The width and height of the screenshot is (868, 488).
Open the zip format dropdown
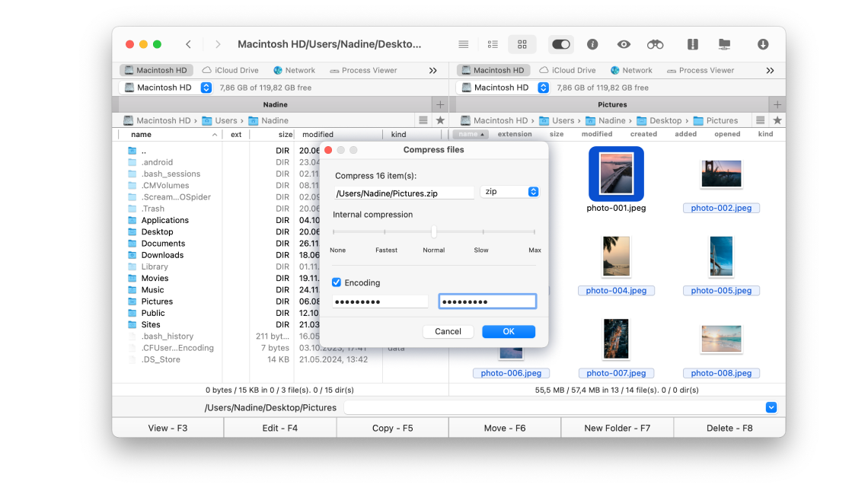coord(510,192)
